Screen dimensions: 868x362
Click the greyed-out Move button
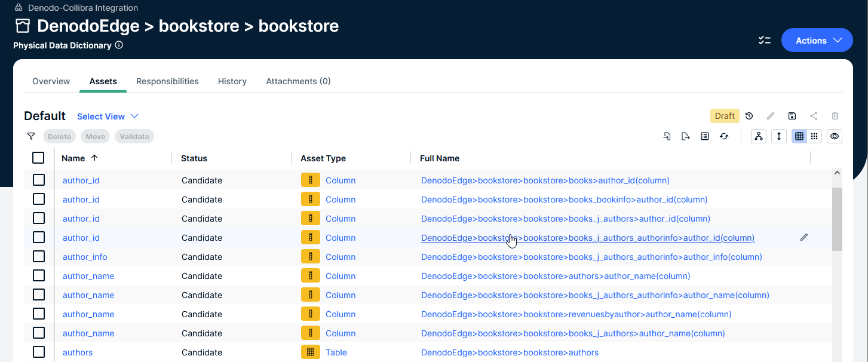tap(95, 136)
